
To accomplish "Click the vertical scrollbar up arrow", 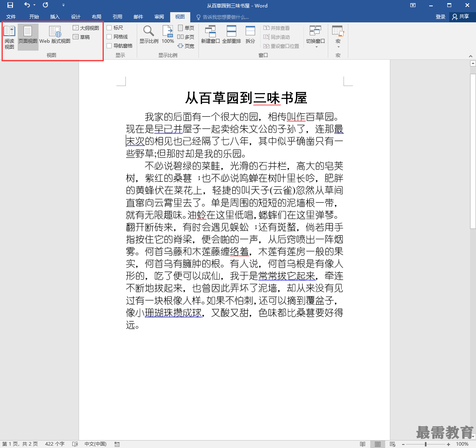I will point(473,63).
